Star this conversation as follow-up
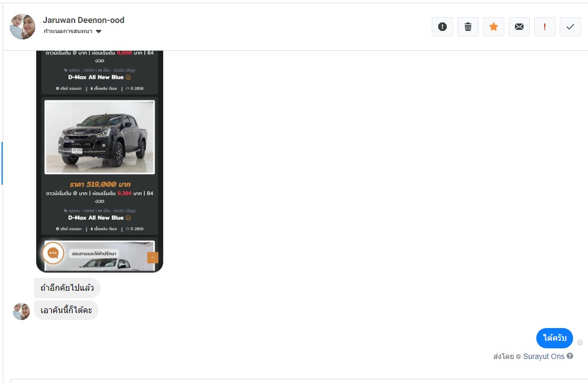Screen dimensions: 588x383 pyautogui.click(x=494, y=27)
